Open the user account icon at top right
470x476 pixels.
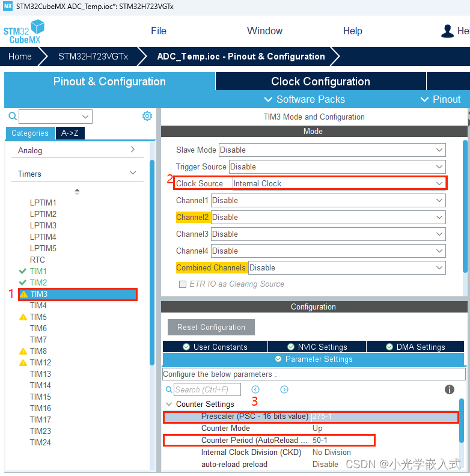pyautogui.click(x=447, y=31)
